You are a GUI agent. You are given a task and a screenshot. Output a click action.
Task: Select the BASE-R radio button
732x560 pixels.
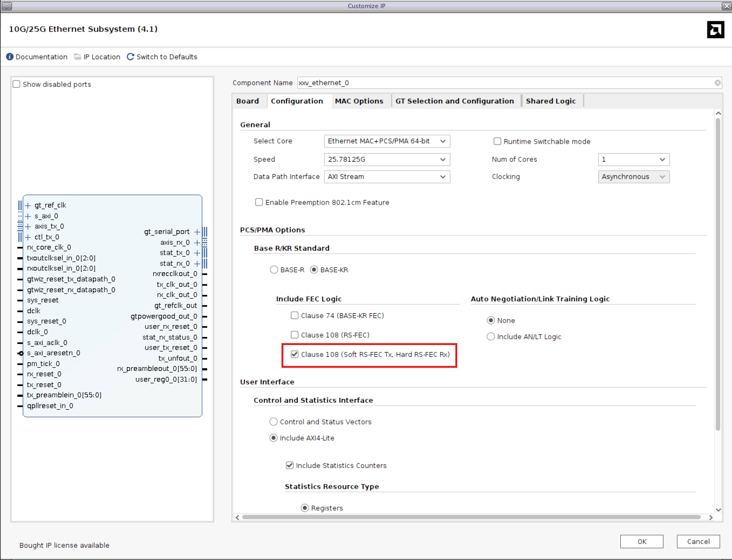274,269
